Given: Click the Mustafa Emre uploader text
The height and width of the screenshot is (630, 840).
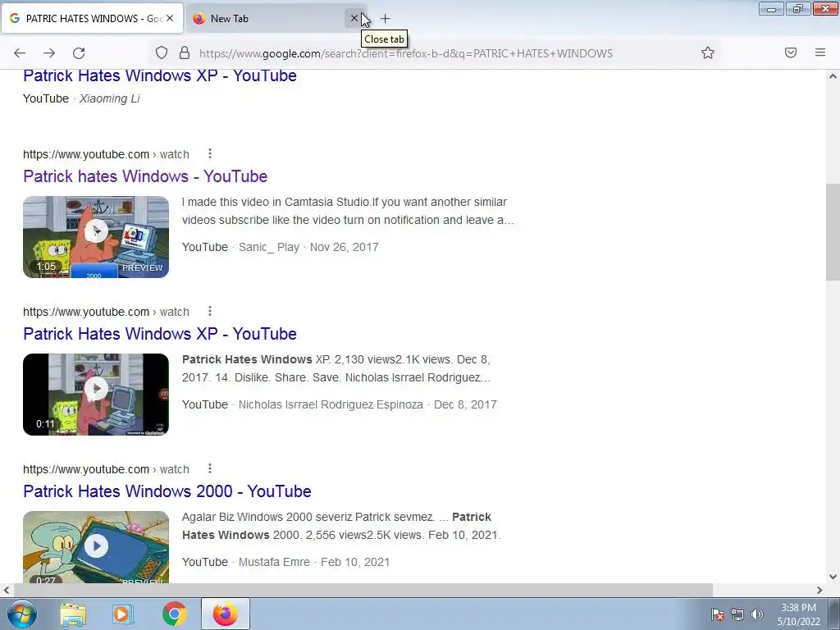Looking at the screenshot, I should [x=274, y=562].
